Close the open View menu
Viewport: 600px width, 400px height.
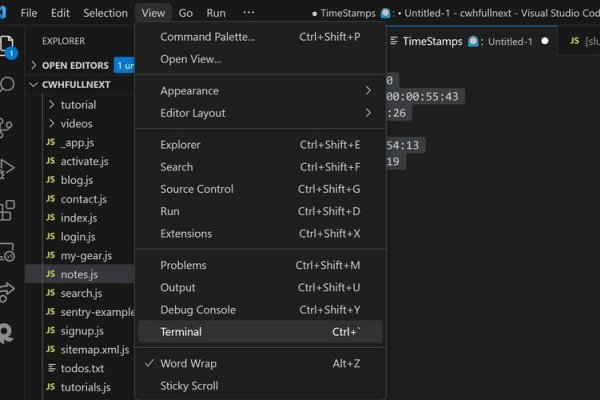[x=153, y=13]
